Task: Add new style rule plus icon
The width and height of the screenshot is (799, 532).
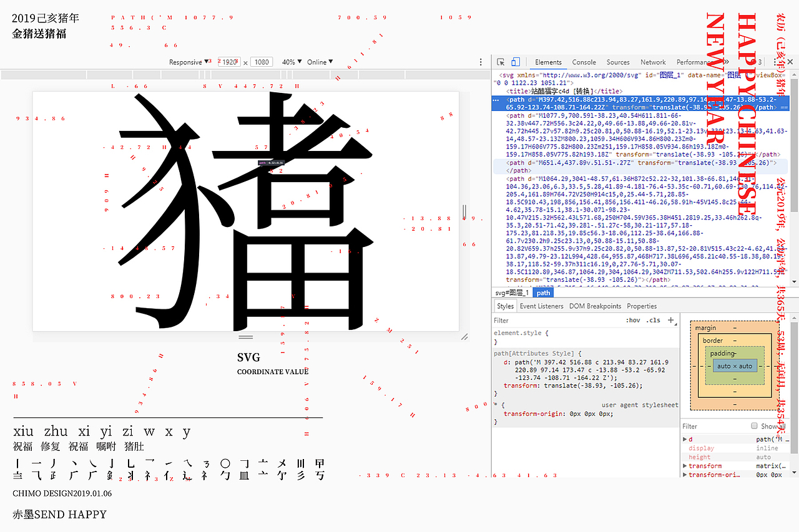Action: pos(671,320)
